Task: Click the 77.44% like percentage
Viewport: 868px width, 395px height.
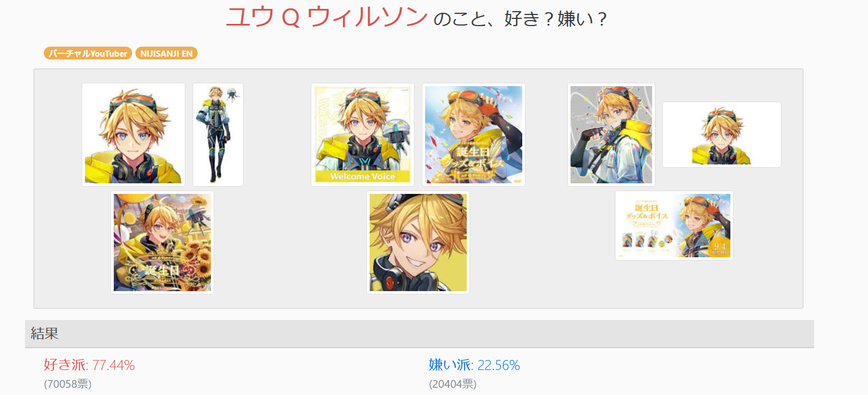Action: tap(113, 366)
